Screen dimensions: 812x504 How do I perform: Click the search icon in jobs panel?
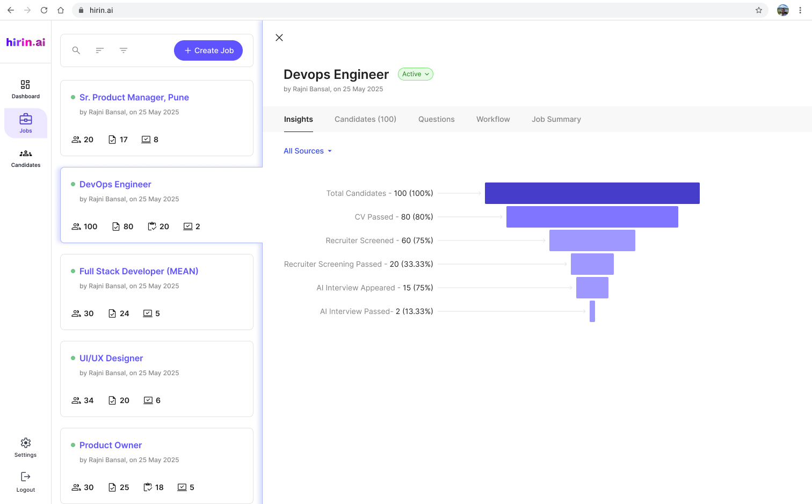tap(76, 50)
